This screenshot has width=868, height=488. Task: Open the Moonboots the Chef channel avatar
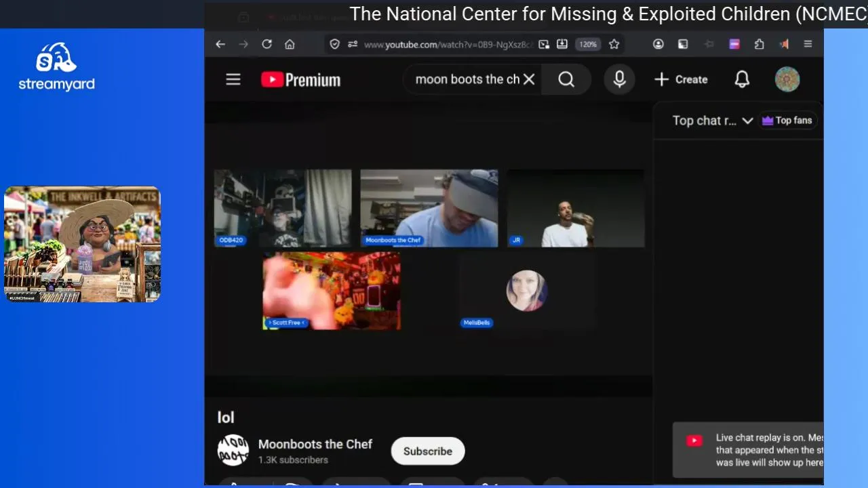coord(233,450)
